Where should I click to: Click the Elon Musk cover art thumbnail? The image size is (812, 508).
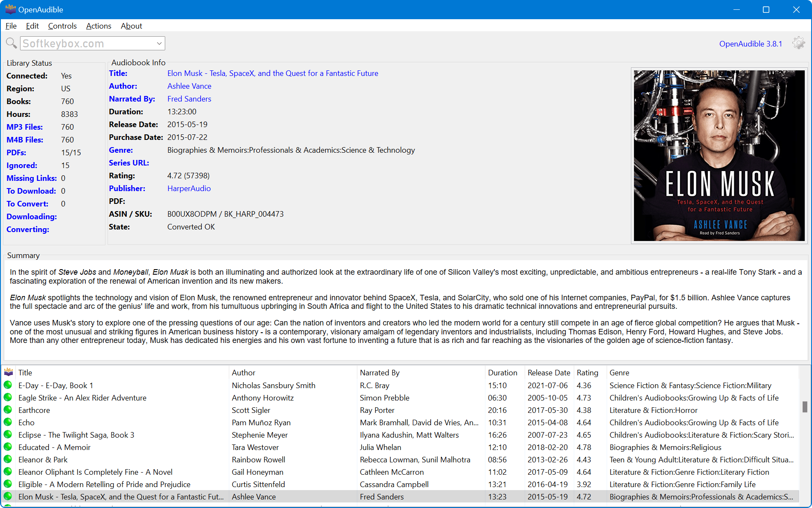[x=719, y=155]
